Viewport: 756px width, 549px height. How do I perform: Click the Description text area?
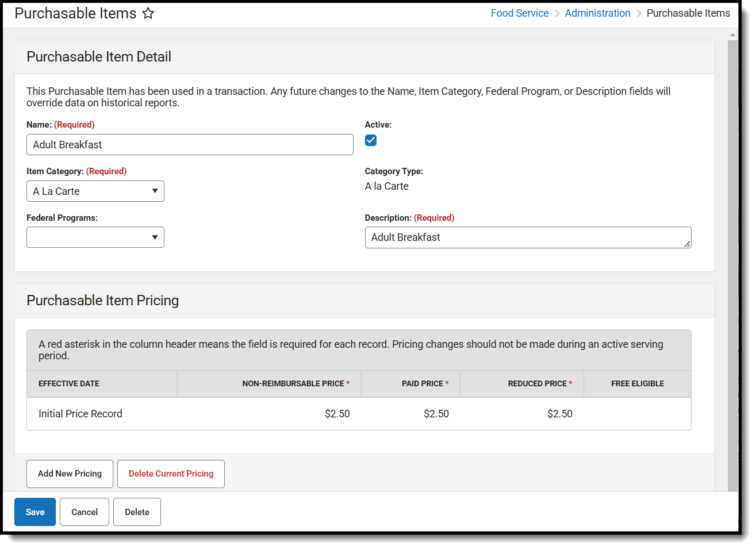(x=528, y=237)
